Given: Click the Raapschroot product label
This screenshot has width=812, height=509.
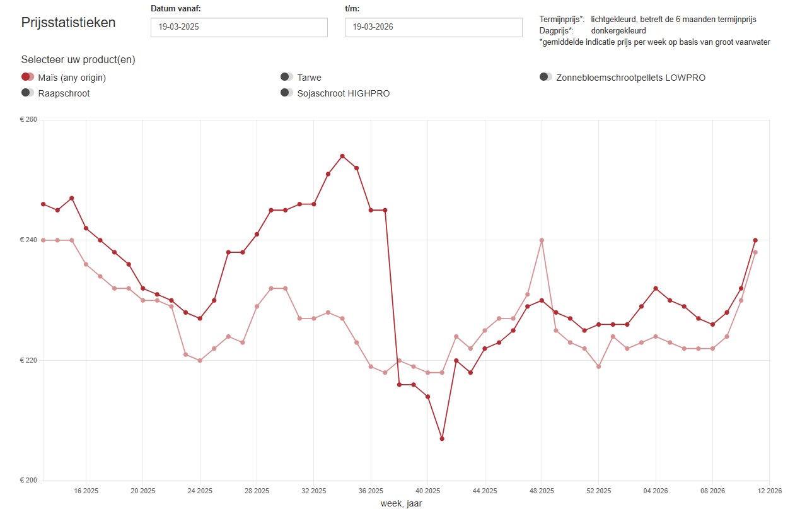Looking at the screenshot, I should tap(64, 93).
